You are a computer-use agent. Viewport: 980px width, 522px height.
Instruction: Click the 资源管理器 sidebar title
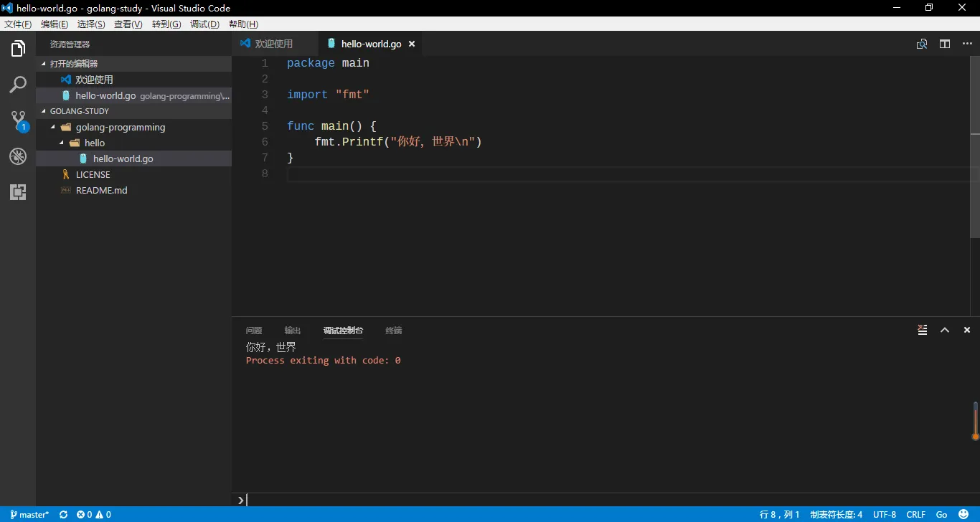tap(70, 44)
